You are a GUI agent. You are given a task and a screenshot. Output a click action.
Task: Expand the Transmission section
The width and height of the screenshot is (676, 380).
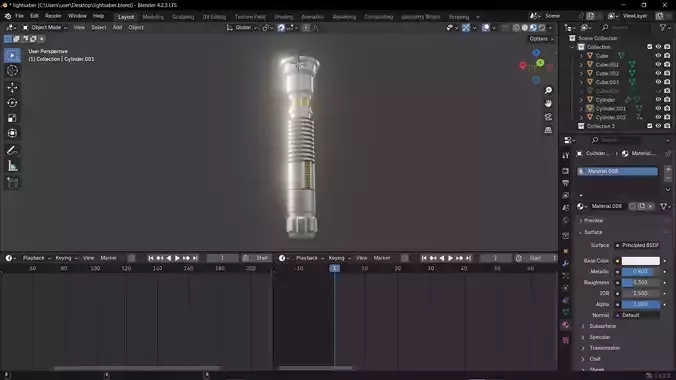(x=604, y=348)
